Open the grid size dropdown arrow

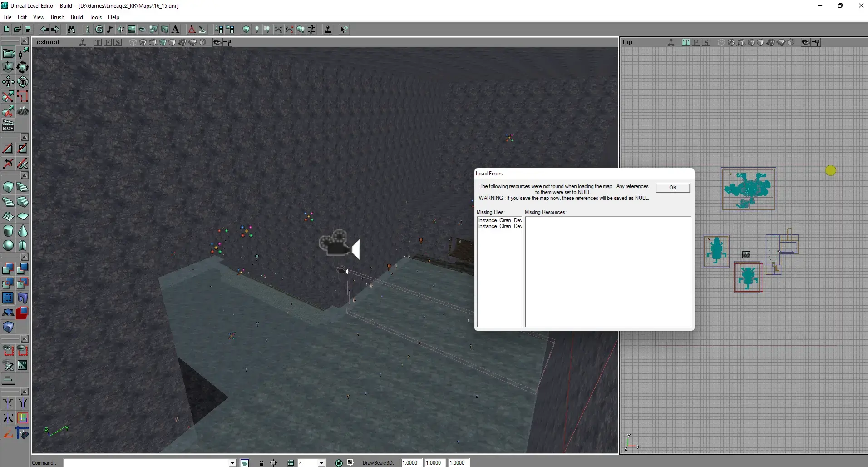click(321, 463)
